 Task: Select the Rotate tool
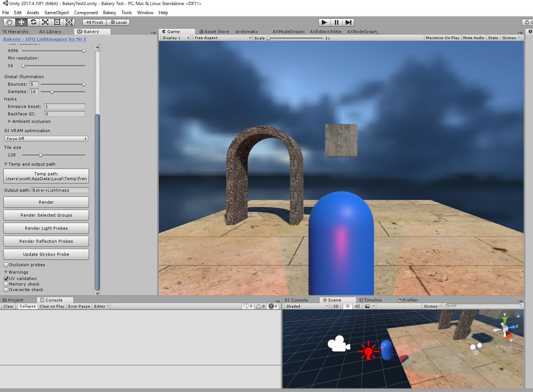point(33,22)
